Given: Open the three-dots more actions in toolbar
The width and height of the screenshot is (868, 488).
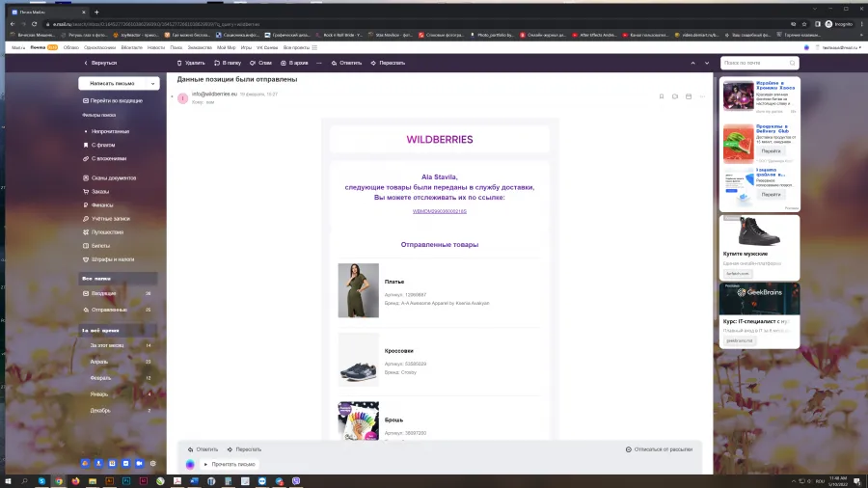Looking at the screenshot, I should point(319,63).
